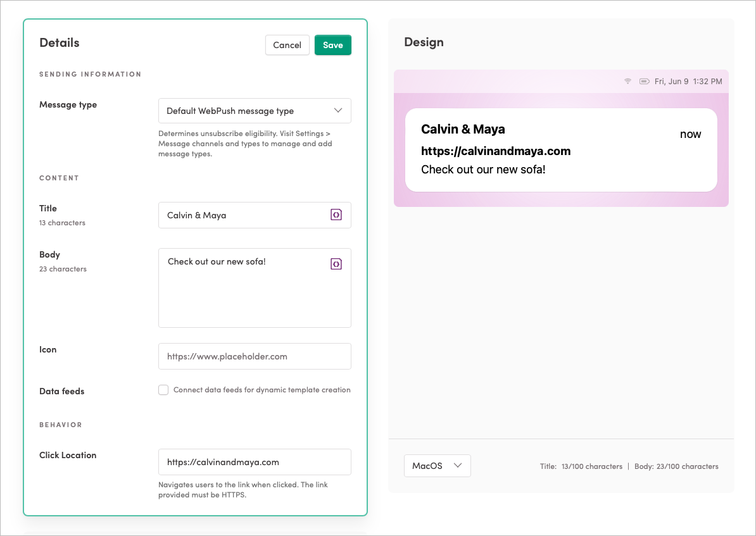Open the Message type dropdown
Screen dimensions: 756x536
coord(255,111)
